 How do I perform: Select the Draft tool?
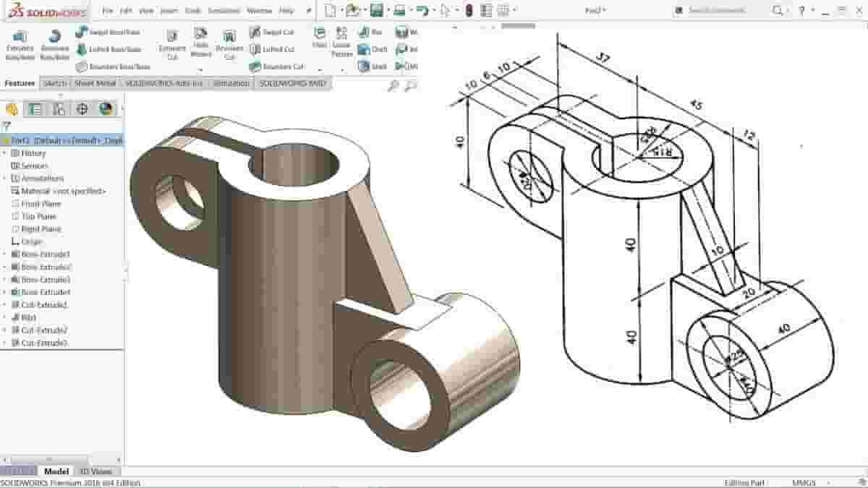pos(373,49)
